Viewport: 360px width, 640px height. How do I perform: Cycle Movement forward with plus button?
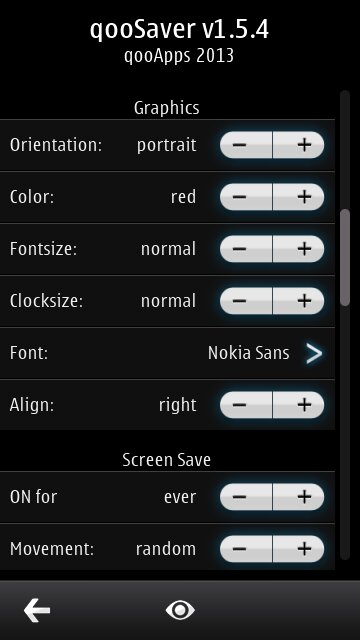click(x=298, y=549)
